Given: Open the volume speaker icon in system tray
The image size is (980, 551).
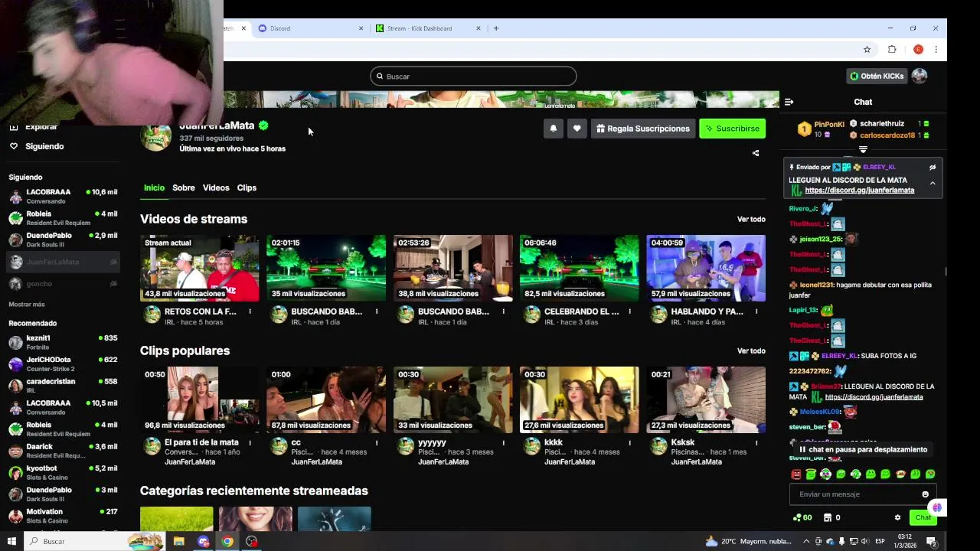Looking at the screenshot, I should point(864,541).
